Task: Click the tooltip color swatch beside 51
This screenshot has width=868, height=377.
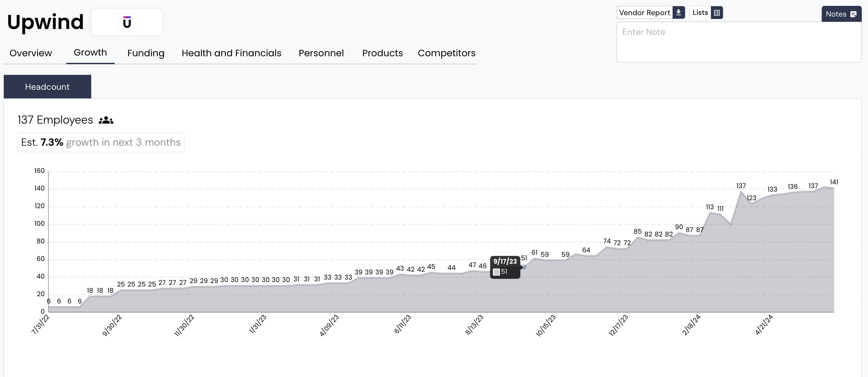Action: point(496,272)
